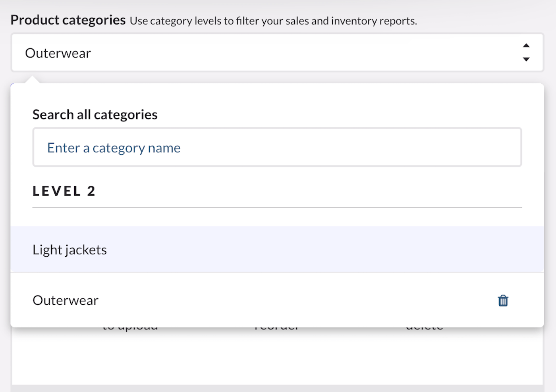
Task: Delete the Outerwear category with trash icon
Action: (x=503, y=301)
